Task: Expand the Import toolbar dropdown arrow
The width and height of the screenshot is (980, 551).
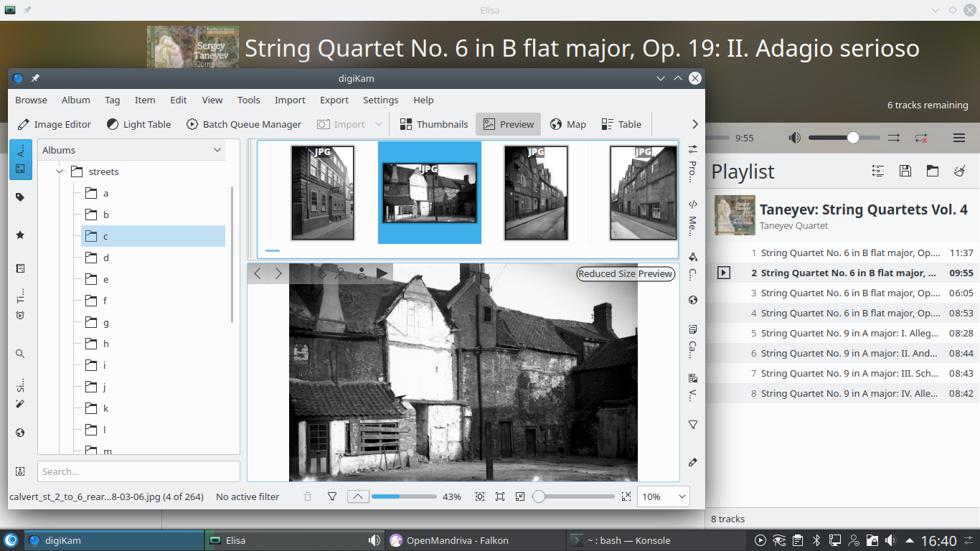Action: [379, 124]
